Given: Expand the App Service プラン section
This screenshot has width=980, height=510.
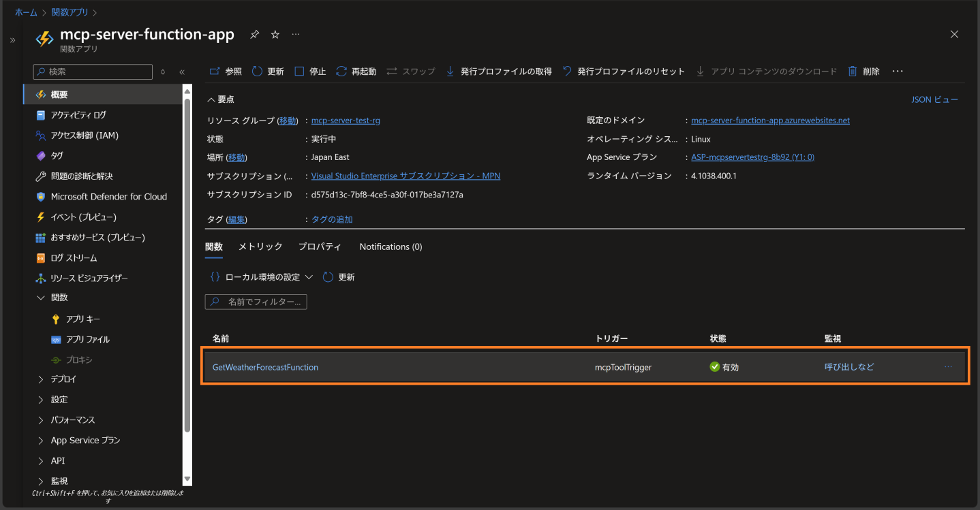Looking at the screenshot, I should pyautogui.click(x=41, y=441).
